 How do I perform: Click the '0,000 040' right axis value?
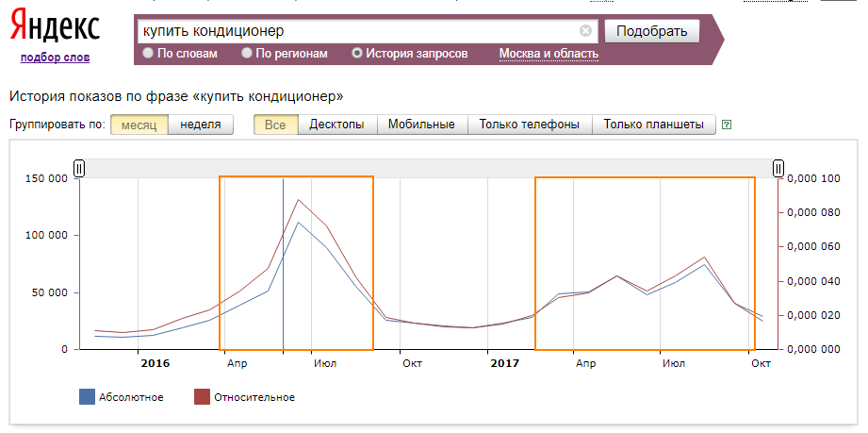coord(813,281)
